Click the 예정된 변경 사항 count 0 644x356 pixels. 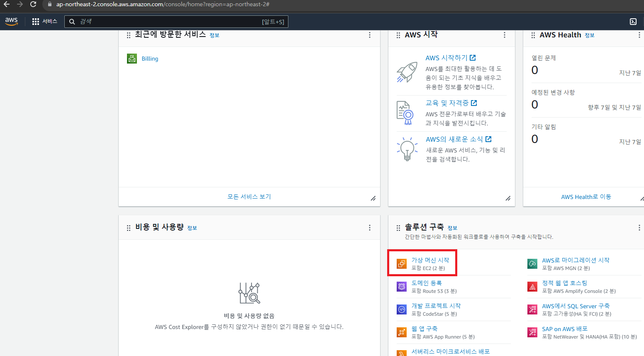[535, 105]
